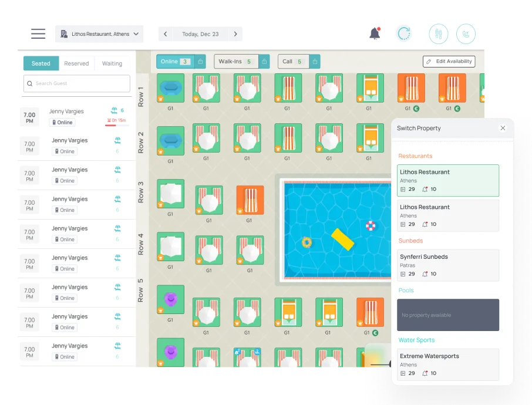
Task: Close the Switch Property panel
Action: click(x=503, y=128)
